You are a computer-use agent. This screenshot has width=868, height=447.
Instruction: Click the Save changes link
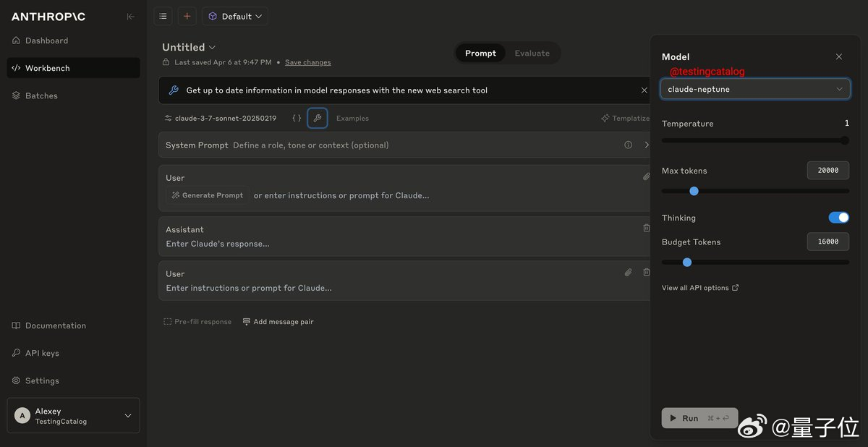(307, 62)
